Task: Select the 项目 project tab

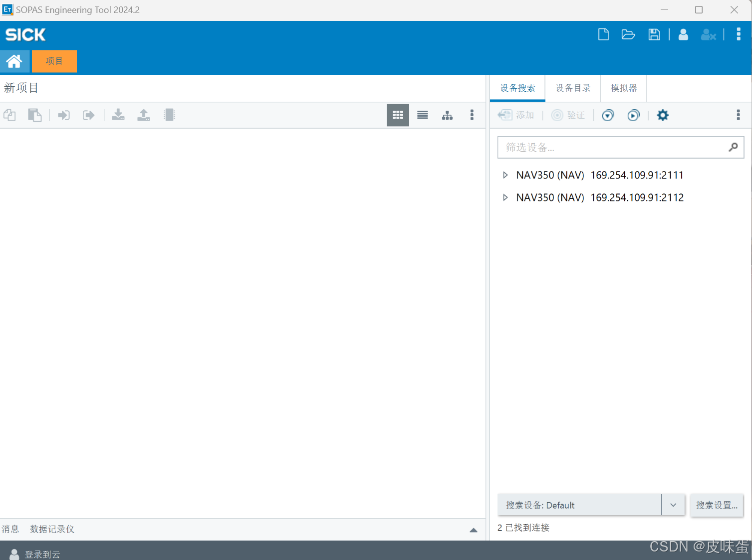Action: [54, 61]
